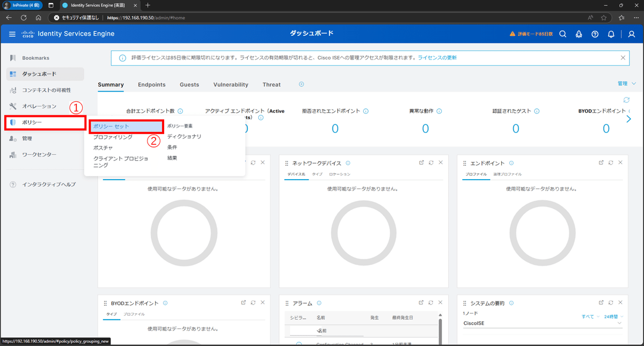Open the help question-mark icon
The image size is (644, 346).
click(x=595, y=34)
